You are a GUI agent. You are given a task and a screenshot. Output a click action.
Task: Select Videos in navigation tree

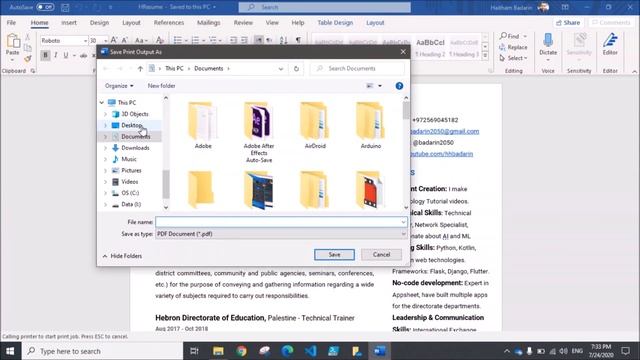pos(129,182)
